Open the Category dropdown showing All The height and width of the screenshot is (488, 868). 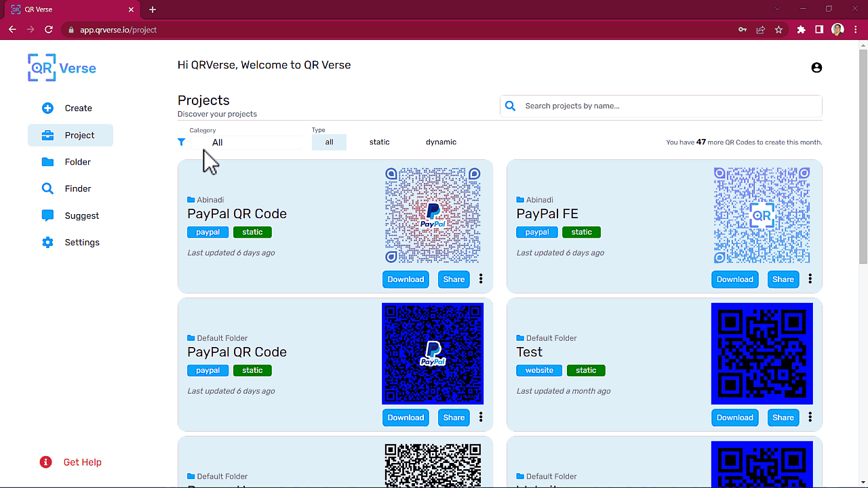[245, 142]
